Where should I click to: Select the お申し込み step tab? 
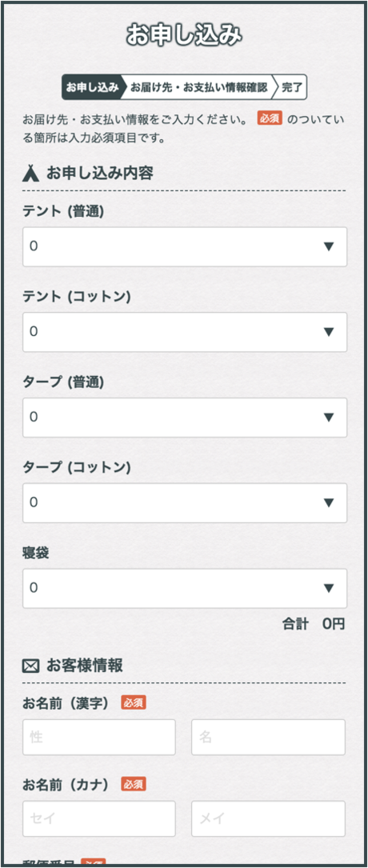point(93,87)
